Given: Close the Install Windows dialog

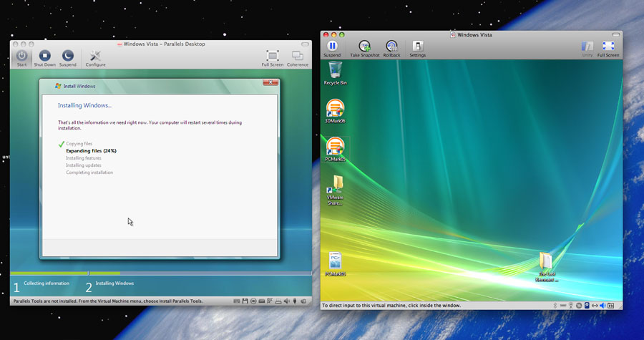Looking at the screenshot, I should coord(270,82).
